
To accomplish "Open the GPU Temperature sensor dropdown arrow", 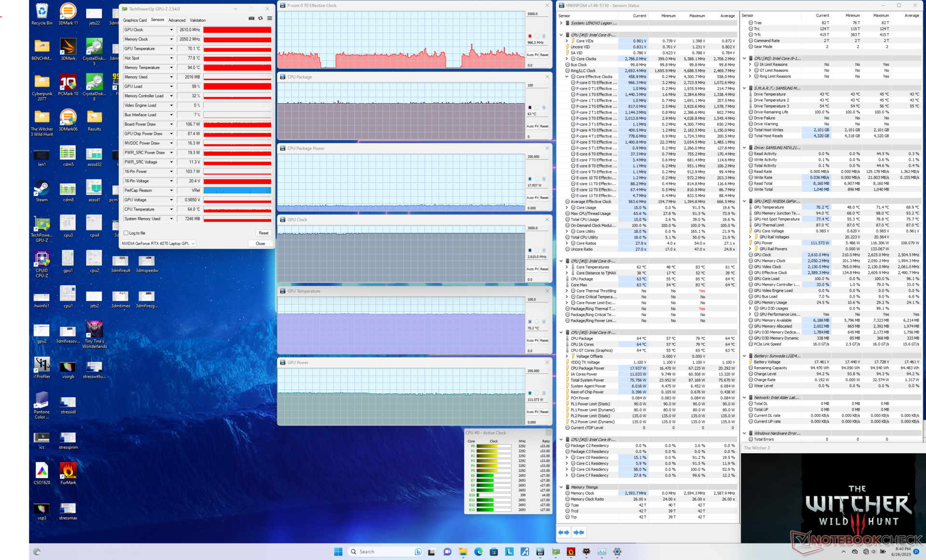I will point(171,49).
